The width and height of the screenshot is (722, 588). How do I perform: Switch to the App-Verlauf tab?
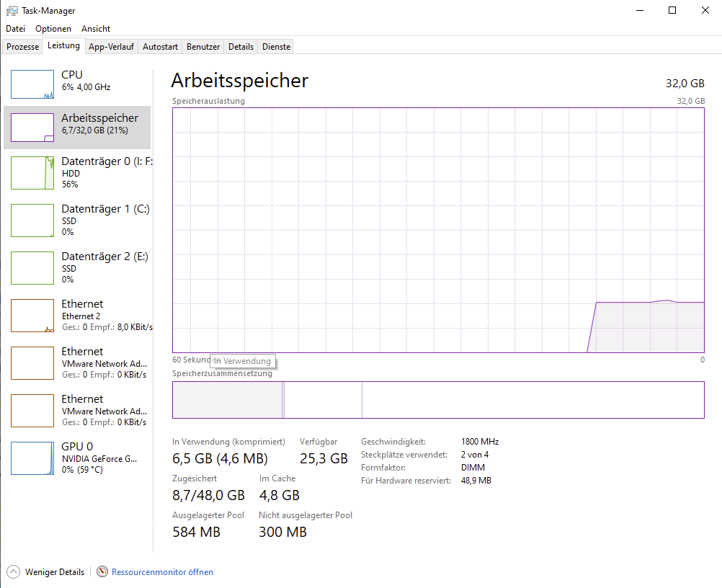coord(111,47)
